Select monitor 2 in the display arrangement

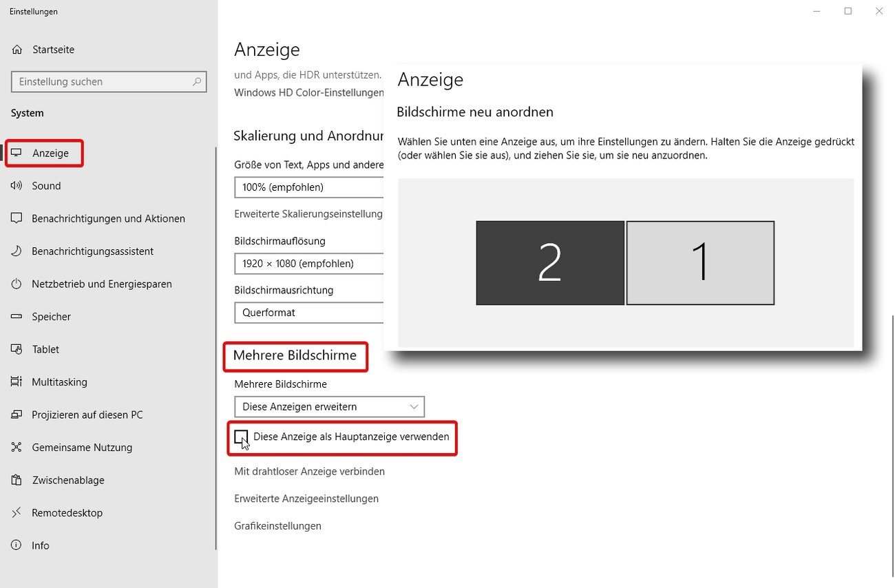coord(550,262)
